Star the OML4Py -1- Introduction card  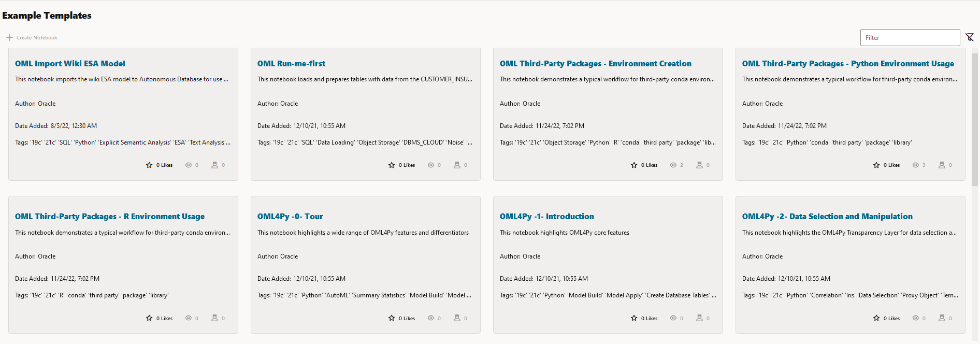[x=634, y=318]
